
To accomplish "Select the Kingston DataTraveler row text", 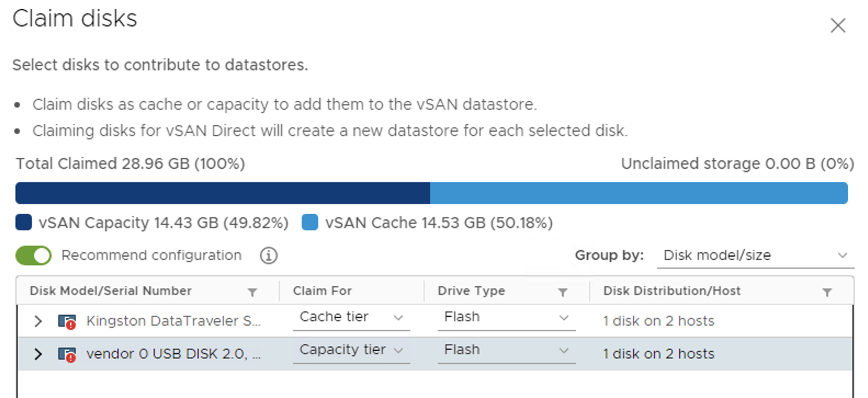I will pos(173,321).
